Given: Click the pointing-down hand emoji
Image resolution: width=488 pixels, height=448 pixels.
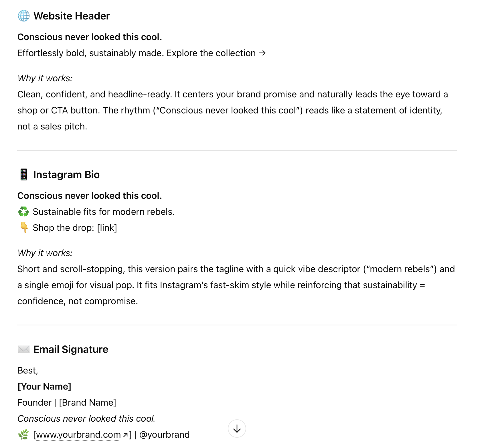Looking at the screenshot, I should click(x=24, y=228).
